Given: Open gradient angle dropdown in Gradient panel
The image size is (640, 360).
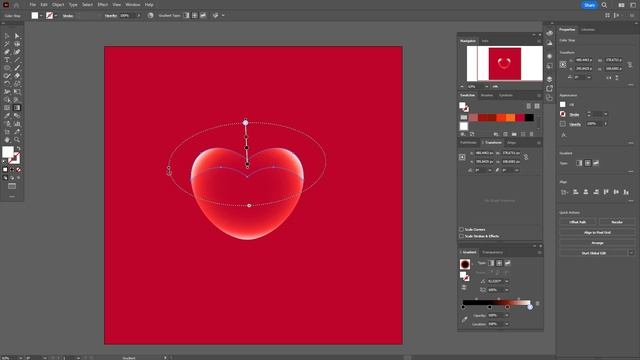Looking at the screenshot, I should [507, 281].
